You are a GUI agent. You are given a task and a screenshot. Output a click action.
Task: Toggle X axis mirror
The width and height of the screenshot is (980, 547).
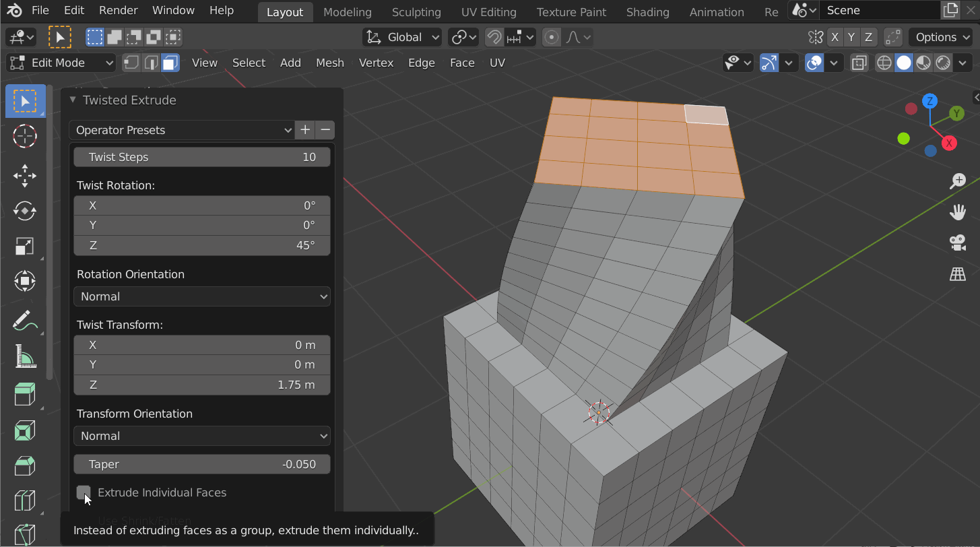pos(835,37)
